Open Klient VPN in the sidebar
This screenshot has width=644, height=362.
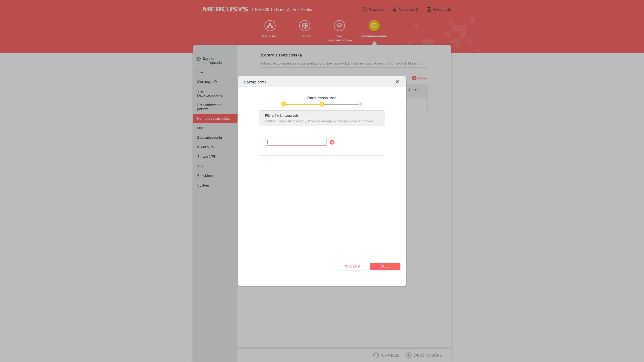205,147
